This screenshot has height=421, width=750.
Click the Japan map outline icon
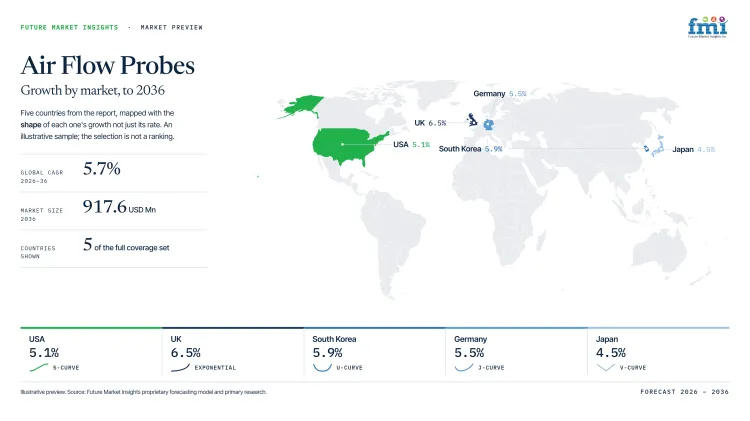coord(658,146)
